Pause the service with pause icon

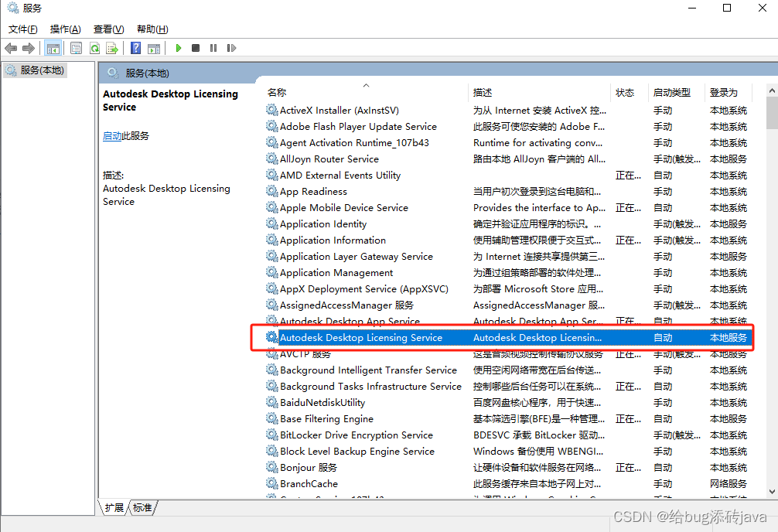pyautogui.click(x=213, y=48)
